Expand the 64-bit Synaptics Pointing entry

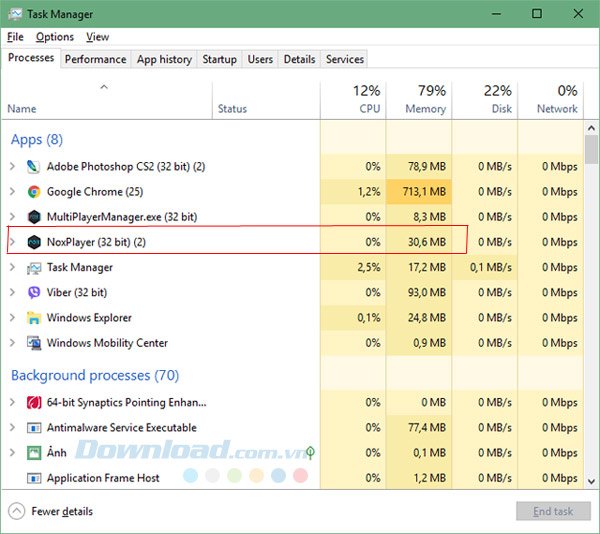12,402
